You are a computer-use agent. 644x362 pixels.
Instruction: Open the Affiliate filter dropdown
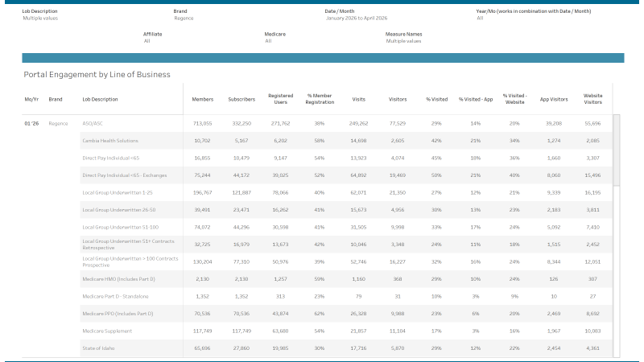147,40
